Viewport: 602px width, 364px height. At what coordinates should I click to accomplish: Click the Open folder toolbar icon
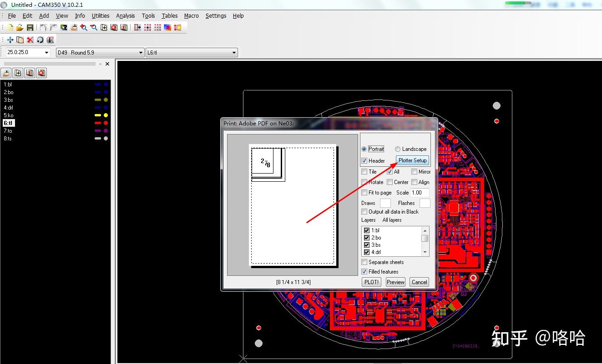[20, 28]
